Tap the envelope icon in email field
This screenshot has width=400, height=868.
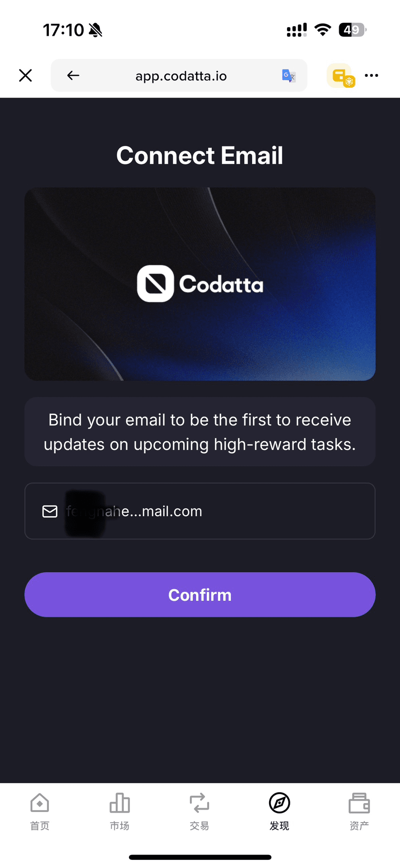[50, 511]
